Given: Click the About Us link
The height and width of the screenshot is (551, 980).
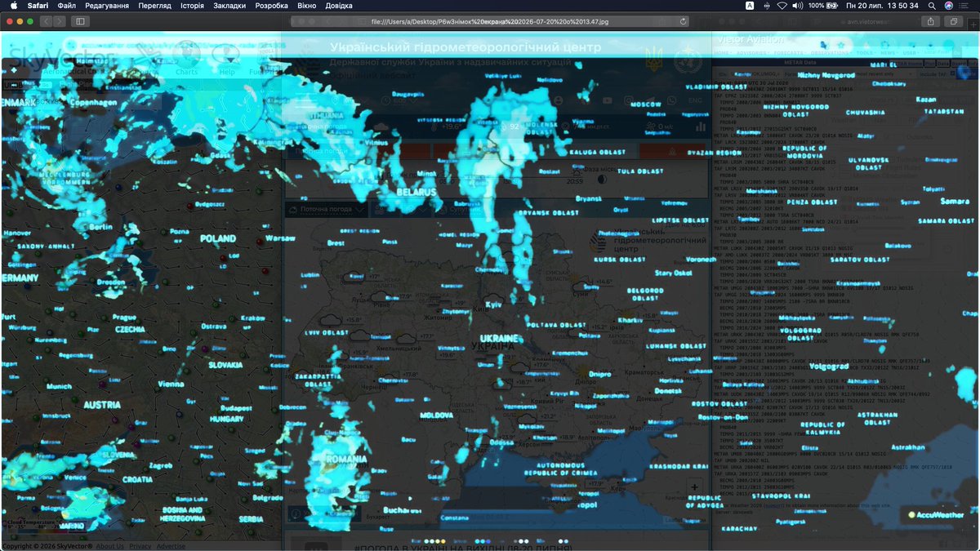Looking at the screenshot, I should click(109, 546).
